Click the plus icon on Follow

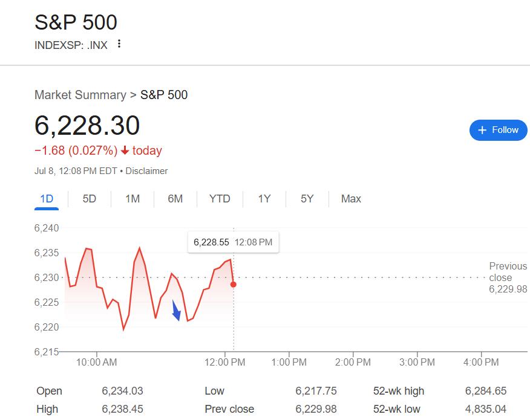pos(482,130)
